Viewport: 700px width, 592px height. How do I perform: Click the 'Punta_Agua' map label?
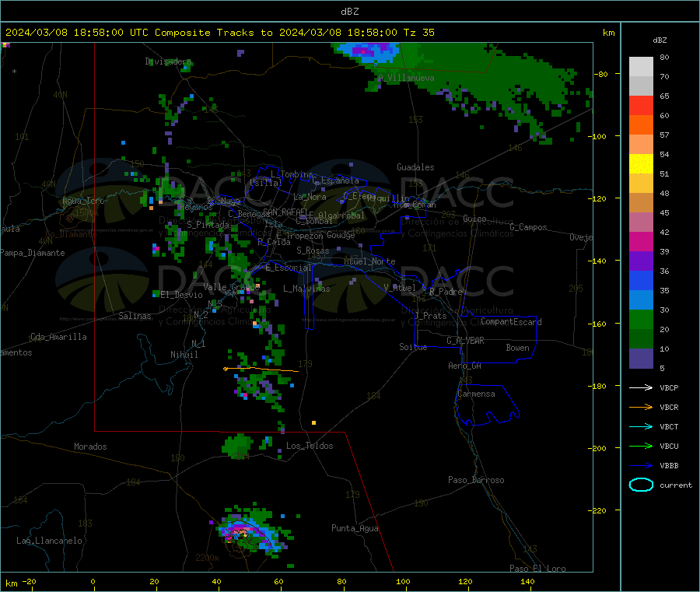tap(355, 528)
